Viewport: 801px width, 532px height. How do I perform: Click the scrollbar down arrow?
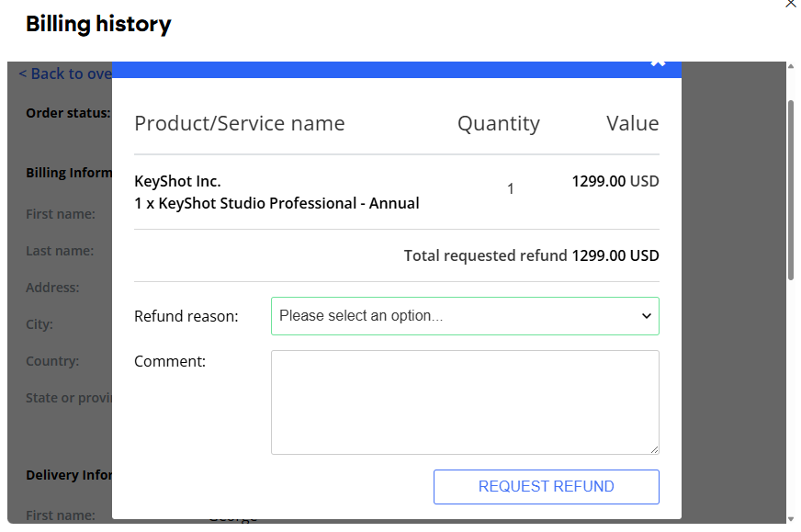(x=791, y=519)
